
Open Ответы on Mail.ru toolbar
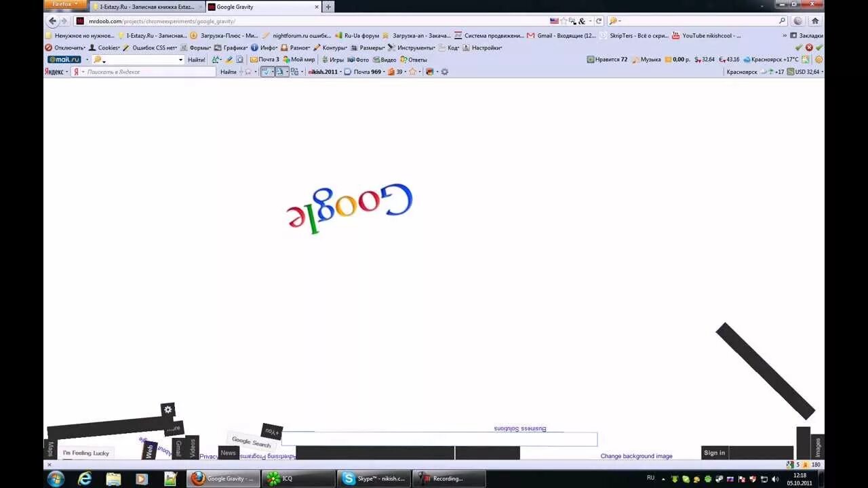[x=414, y=60]
